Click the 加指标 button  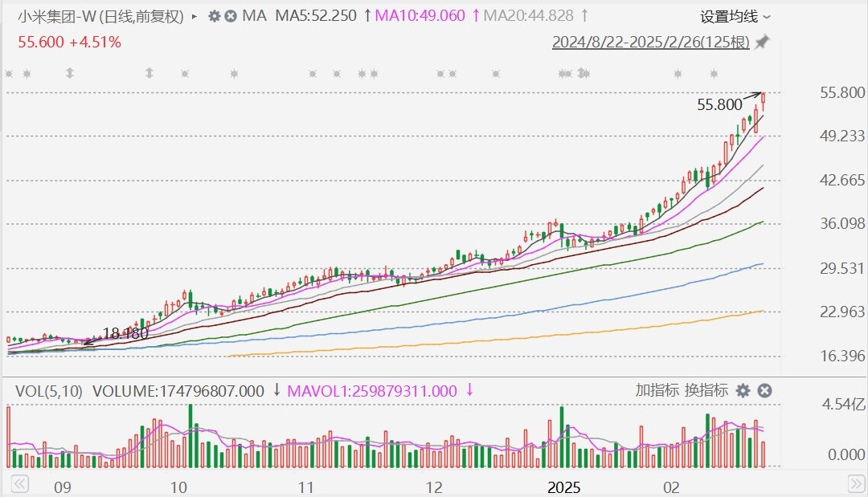tap(657, 391)
